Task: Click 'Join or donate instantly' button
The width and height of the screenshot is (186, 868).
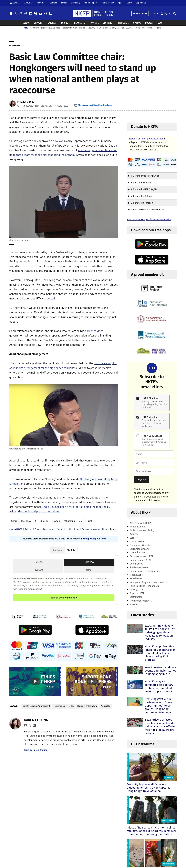Action: [x=63, y=597]
